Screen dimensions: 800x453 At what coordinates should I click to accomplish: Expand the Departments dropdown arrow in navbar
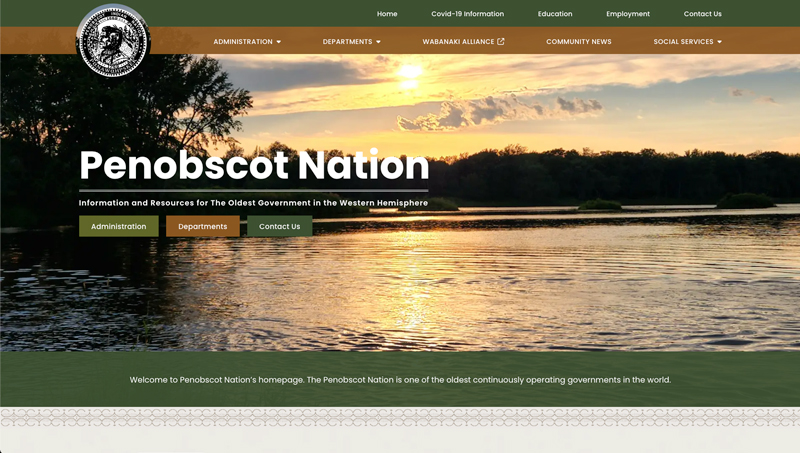(x=378, y=42)
